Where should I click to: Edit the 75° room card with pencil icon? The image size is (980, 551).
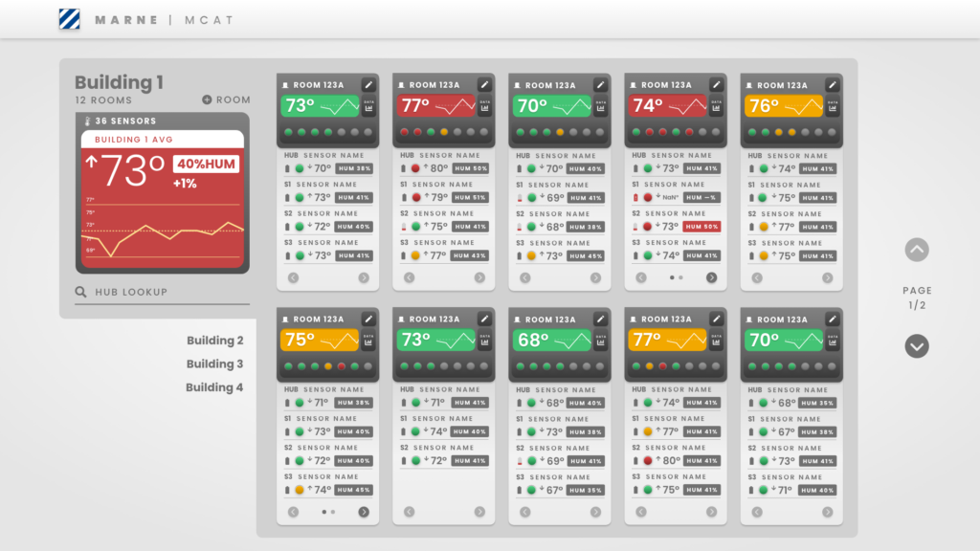click(x=368, y=320)
